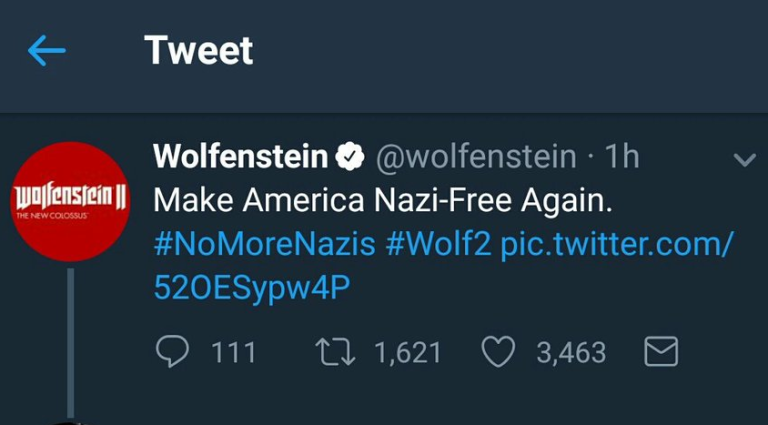Screen dimensions: 768x425
Task: Click the Wolfenstein display name
Action: 240,157
